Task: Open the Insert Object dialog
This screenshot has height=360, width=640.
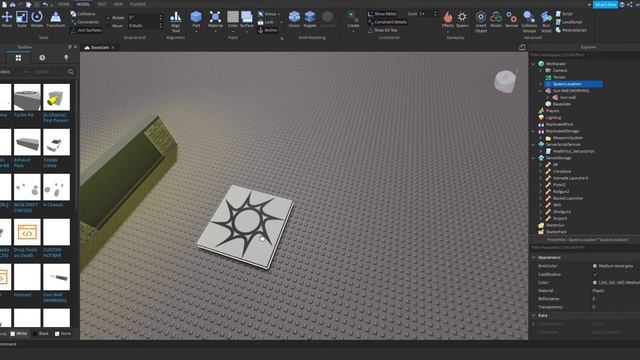Action: (x=481, y=22)
